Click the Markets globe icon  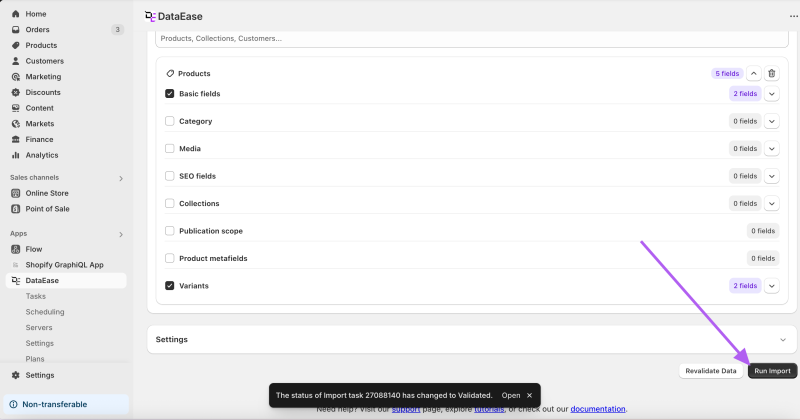[x=16, y=123]
